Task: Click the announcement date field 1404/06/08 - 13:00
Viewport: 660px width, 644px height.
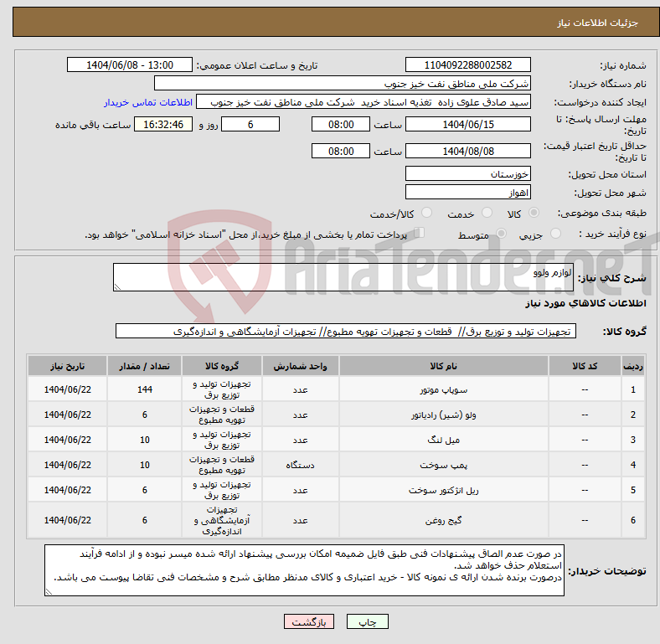Action: (x=130, y=64)
